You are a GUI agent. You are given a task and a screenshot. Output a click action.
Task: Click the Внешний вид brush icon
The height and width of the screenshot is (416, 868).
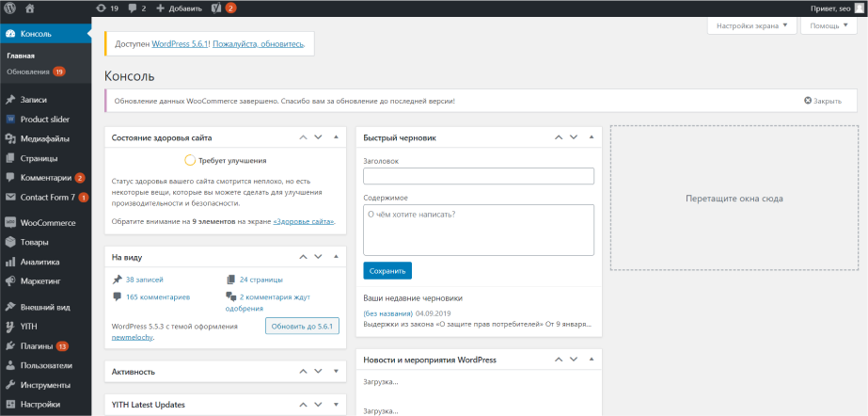tap(10, 307)
